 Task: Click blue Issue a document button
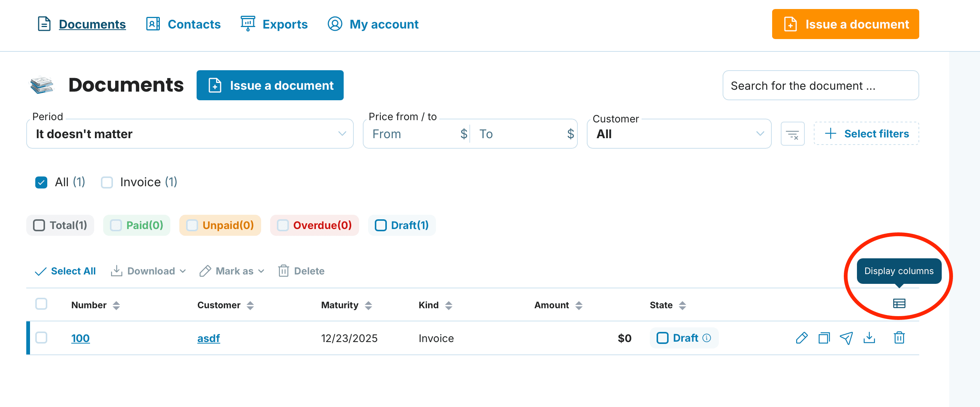[x=270, y=85]
